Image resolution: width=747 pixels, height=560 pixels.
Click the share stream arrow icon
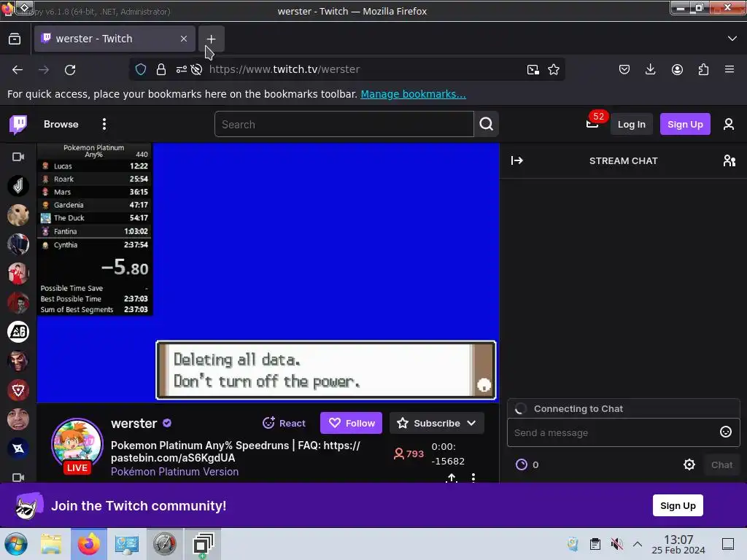451,478
